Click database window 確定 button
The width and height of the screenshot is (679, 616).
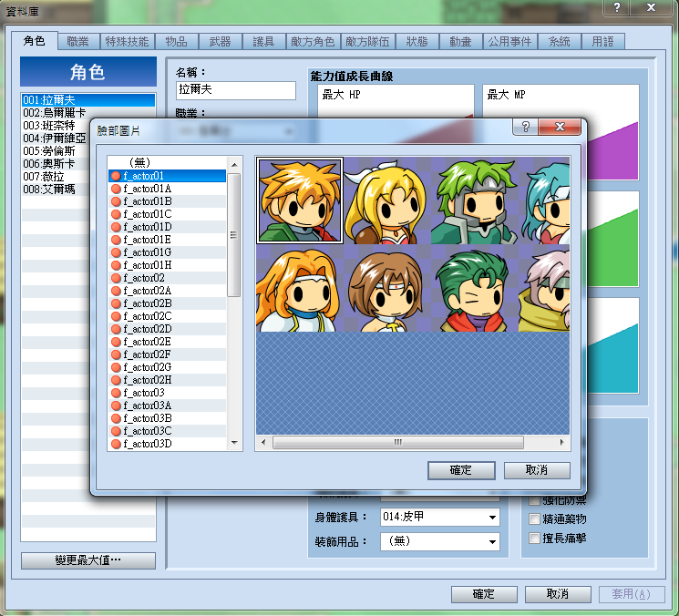point(484,594)
